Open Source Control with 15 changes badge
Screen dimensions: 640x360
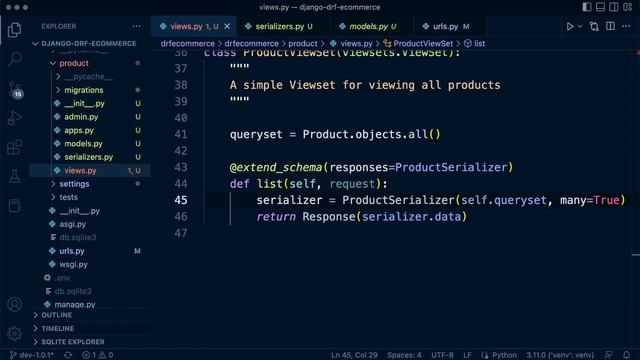pyautogui.click(x=15, y=89)
